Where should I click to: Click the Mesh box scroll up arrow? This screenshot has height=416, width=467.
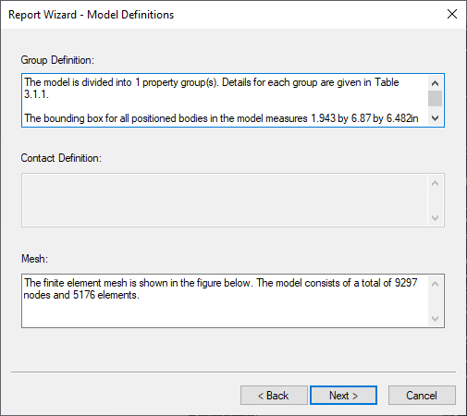(435, 284)
